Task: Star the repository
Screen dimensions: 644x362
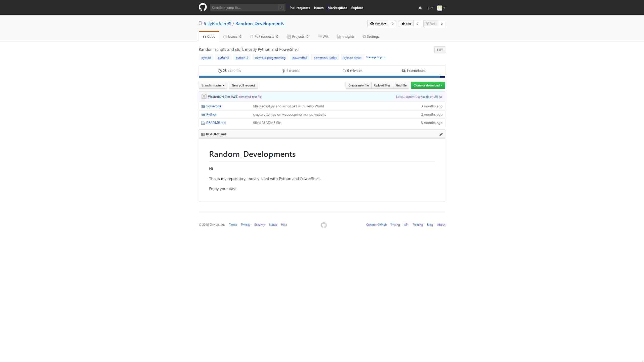Action: [x=406, y=24]
